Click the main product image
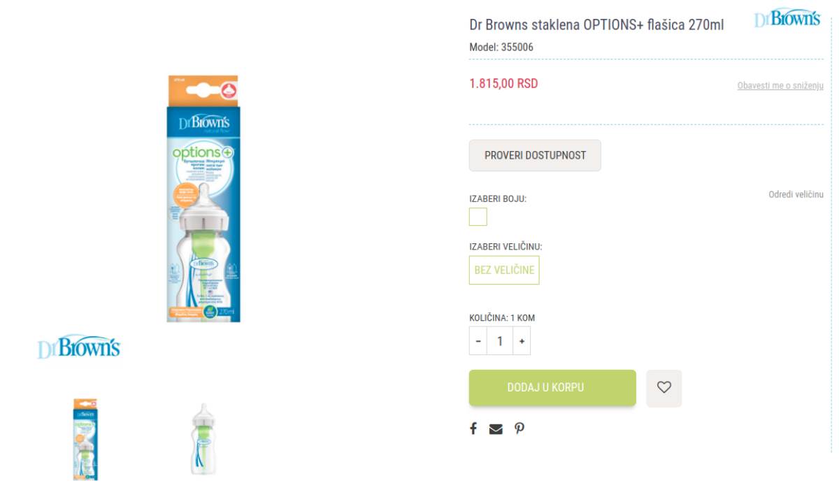 pyautogui.click(x=203, y=199)
